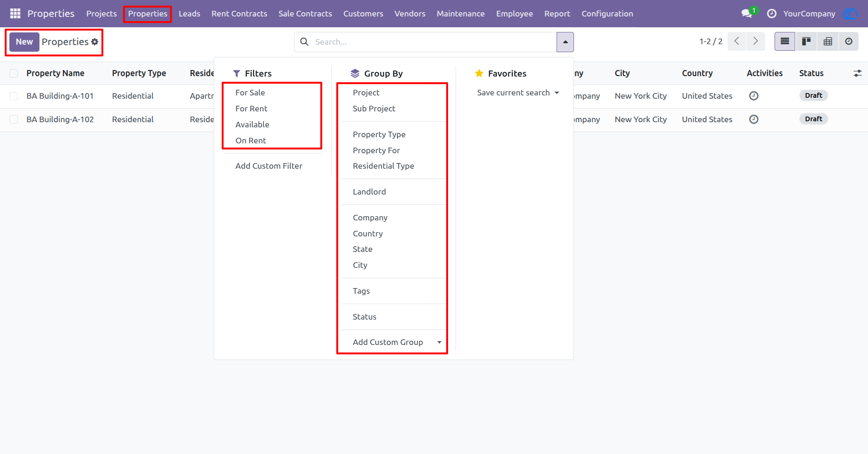This screenshot has height=454, width=868.
Task: Open the Rent Contracts menu
Action: pyautogui.click(x=239, y=14)
